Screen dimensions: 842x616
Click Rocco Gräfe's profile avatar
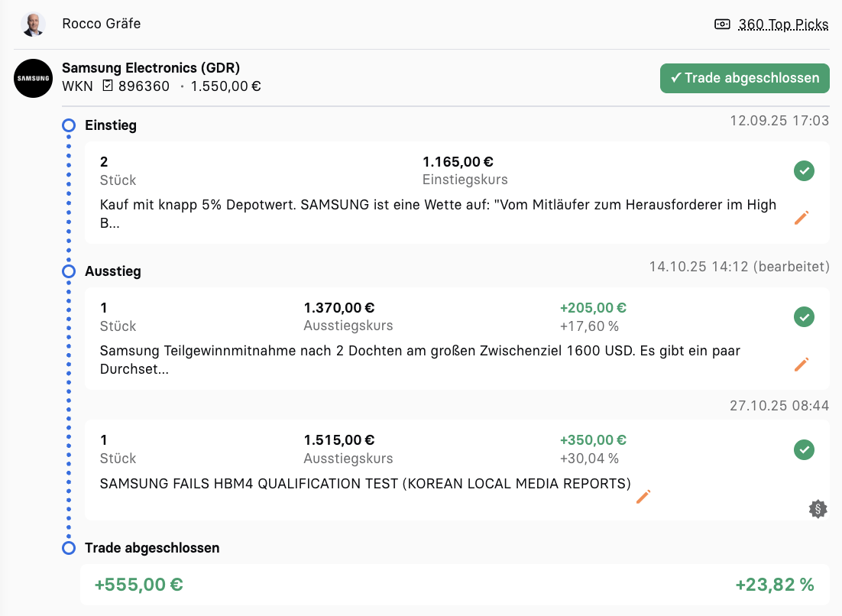[x=33, y=24]
